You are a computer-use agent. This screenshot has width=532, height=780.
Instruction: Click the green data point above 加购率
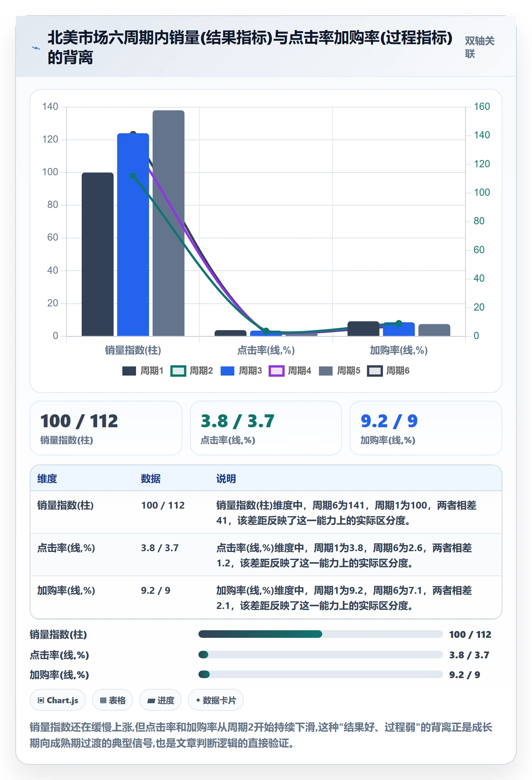[x=399, y=323]
